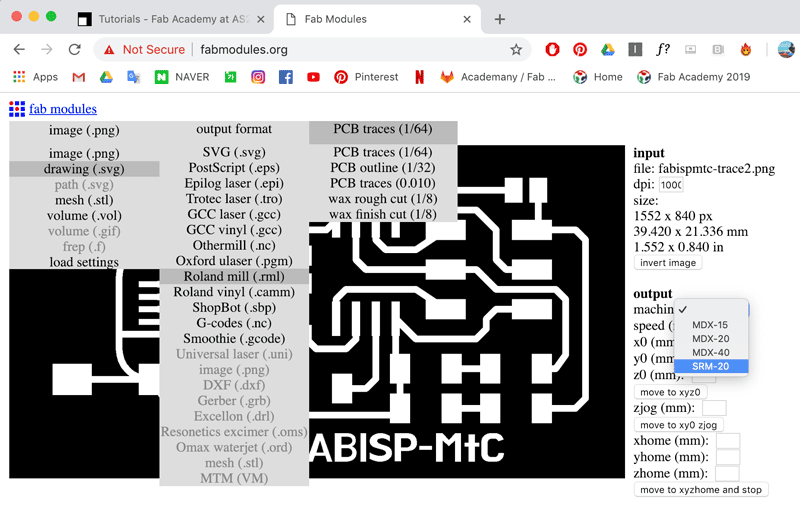The image size is (800, 517).
Task: Choose drawing (.svg) input format
Action: coord(84,169)
